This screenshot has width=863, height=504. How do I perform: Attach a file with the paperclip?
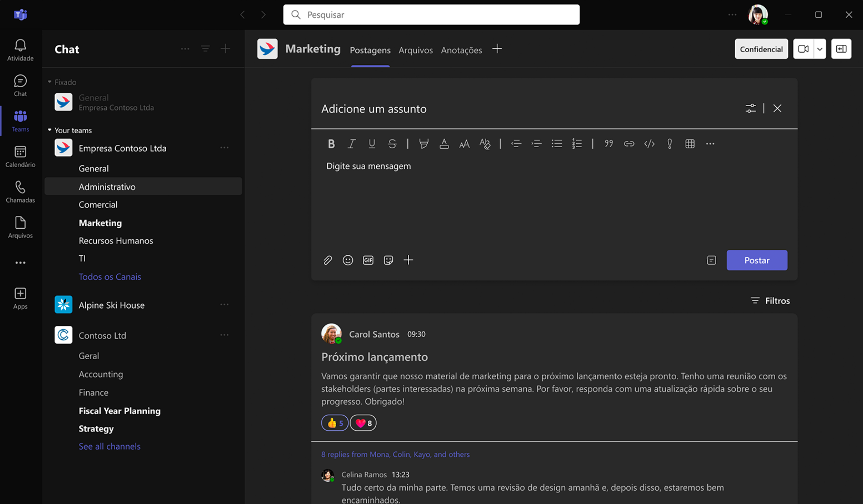pyautogui.click(x=327, y=260)
